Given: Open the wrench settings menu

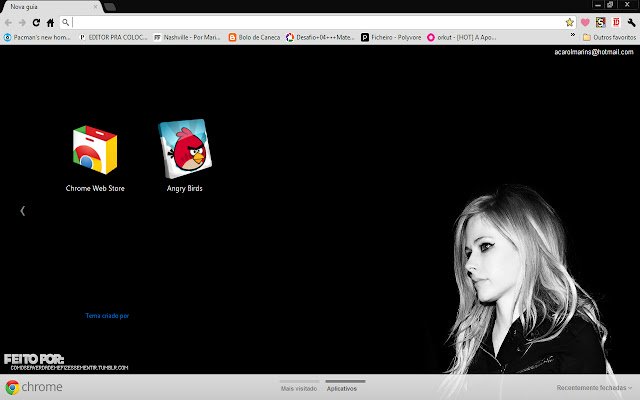Looking at the screenshot, I should (x=631, y=22).
